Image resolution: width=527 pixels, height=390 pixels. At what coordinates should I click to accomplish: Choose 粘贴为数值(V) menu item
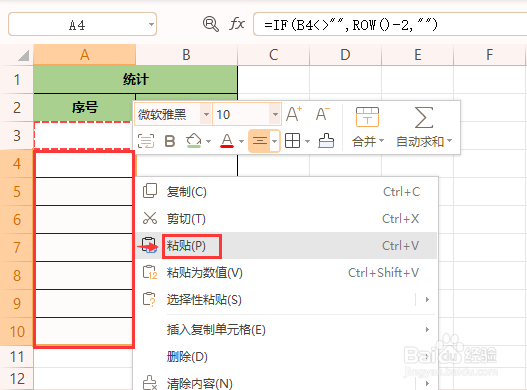click(286, 272)
